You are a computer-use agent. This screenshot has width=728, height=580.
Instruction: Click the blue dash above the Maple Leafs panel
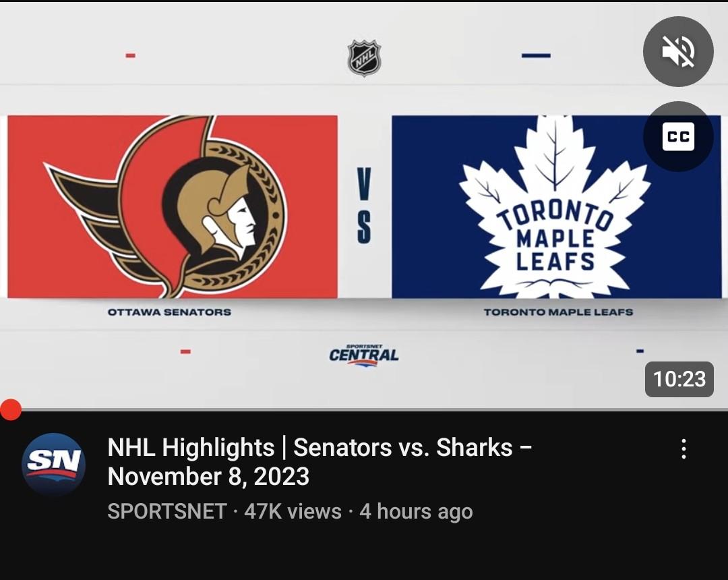coord(536,55)
